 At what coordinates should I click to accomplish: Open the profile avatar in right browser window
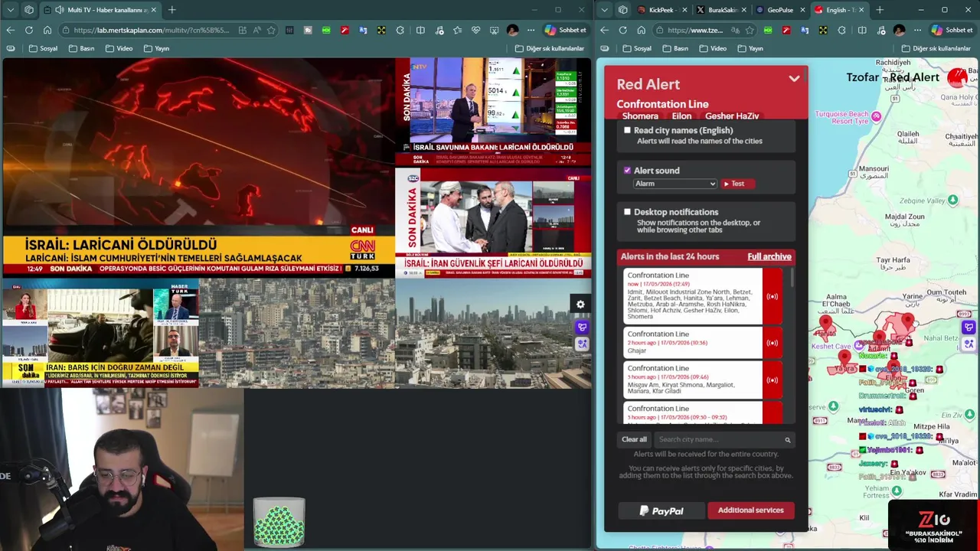pos(899,30)
